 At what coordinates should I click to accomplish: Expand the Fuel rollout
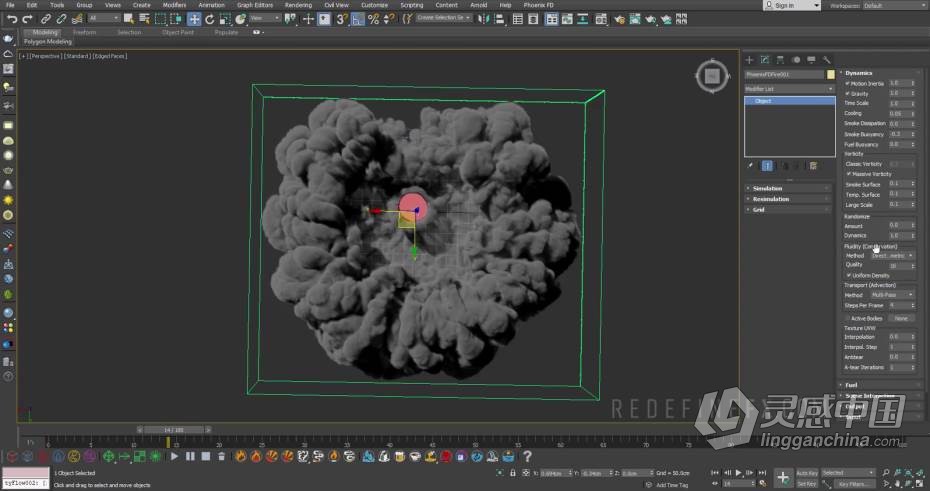pos(880,385)
